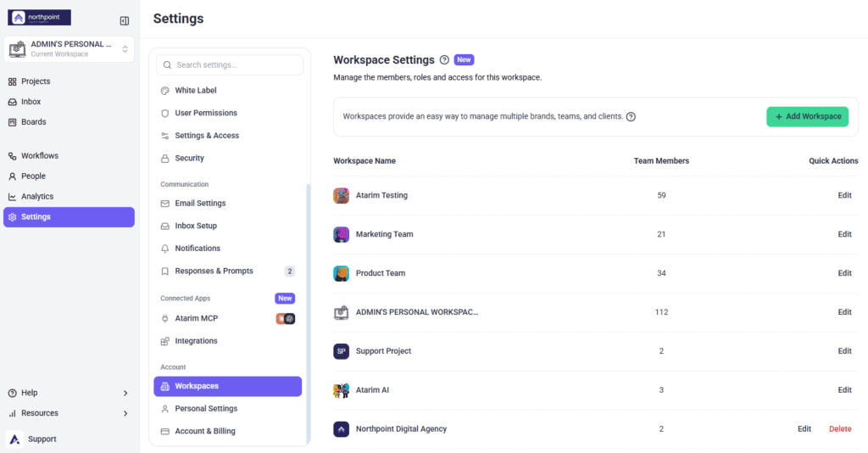Open Boards in sidebar

pos(33,122)
